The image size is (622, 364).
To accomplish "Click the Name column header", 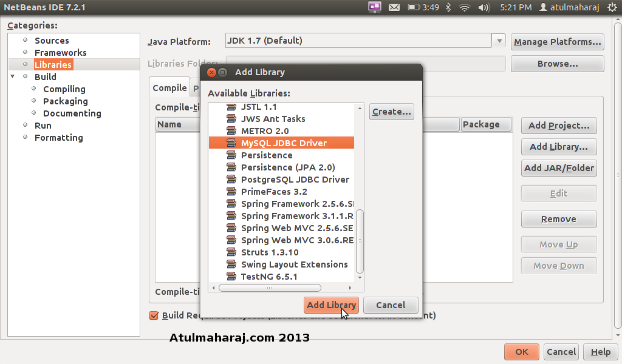I will point(178,124).
